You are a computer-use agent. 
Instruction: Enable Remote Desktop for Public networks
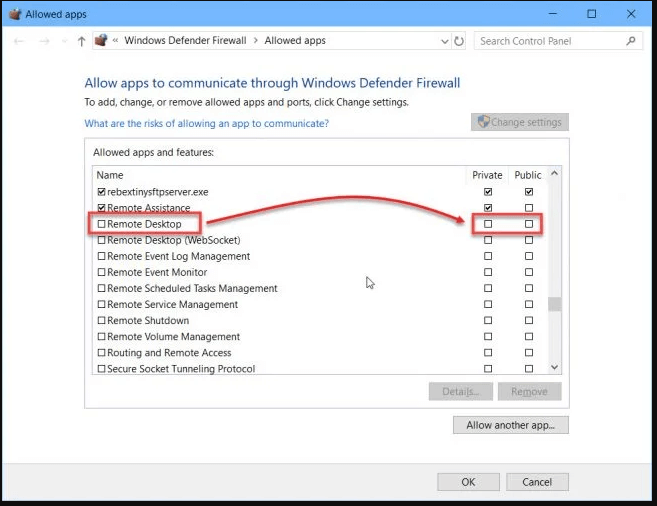point(529,224)
